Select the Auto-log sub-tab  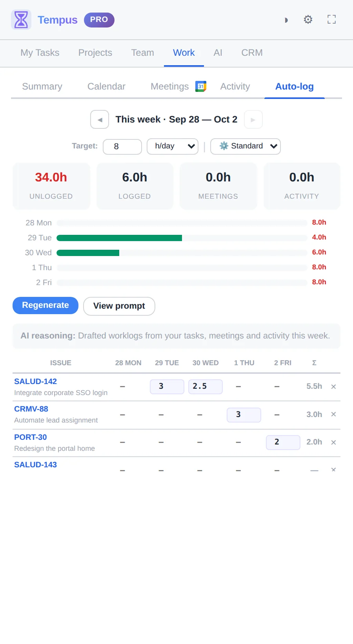pos(295,86)
